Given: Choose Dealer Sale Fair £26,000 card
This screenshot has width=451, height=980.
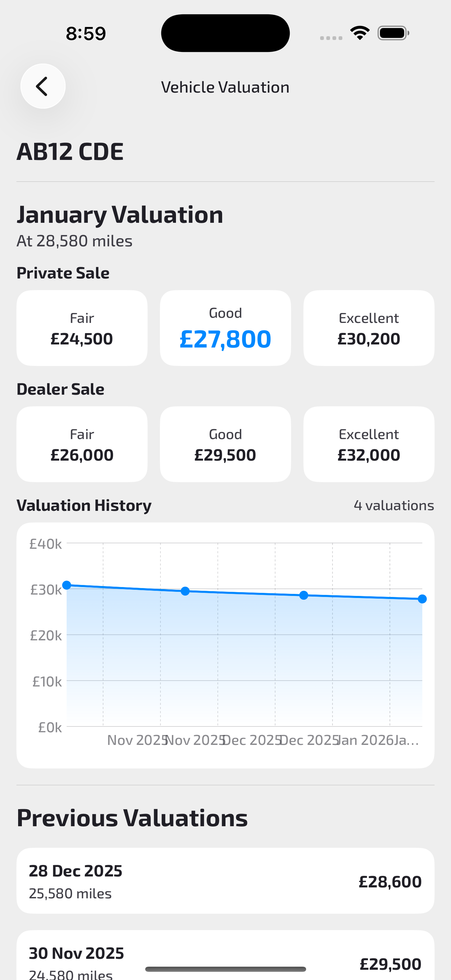Looking at the screenshot, I should point(82,444).
